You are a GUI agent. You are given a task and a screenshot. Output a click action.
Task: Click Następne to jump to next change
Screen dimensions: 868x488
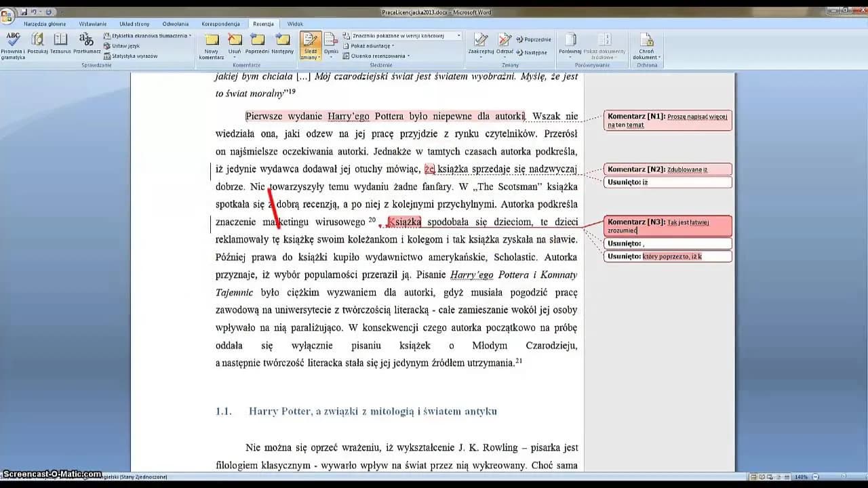(x=536, y=52)
